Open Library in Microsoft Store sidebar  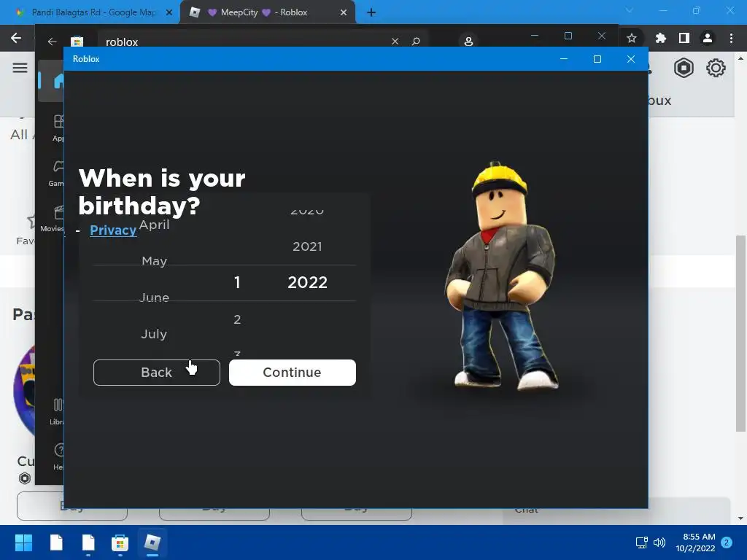(x=56, y=412)
